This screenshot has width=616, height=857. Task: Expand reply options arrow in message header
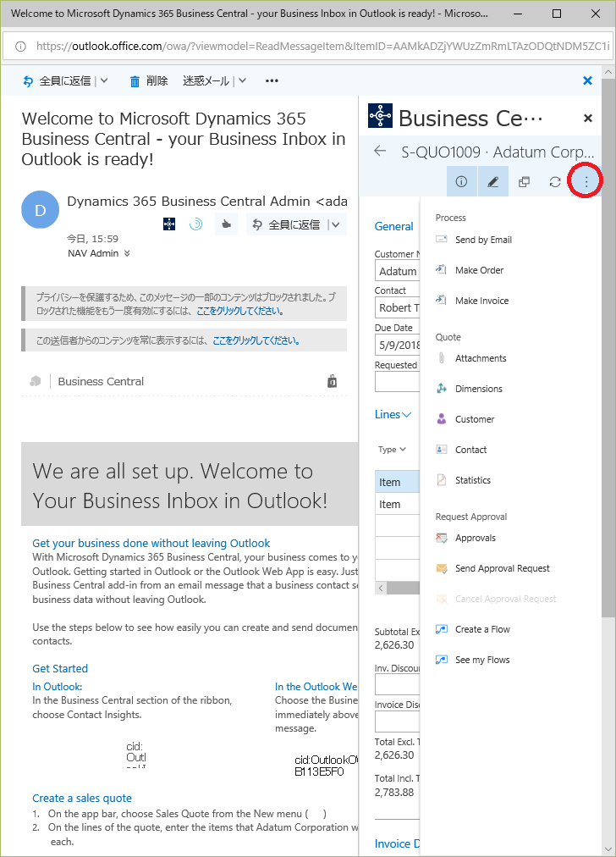pos(337,224)
